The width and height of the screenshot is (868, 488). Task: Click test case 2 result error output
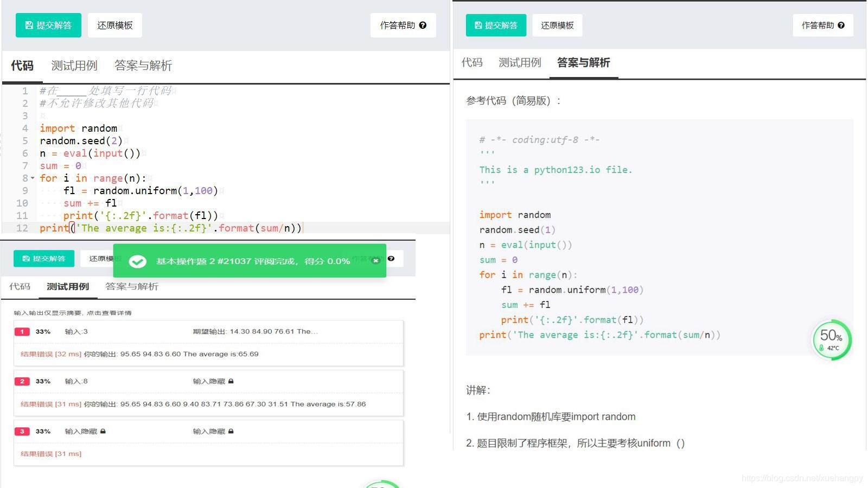click(193, 404)
